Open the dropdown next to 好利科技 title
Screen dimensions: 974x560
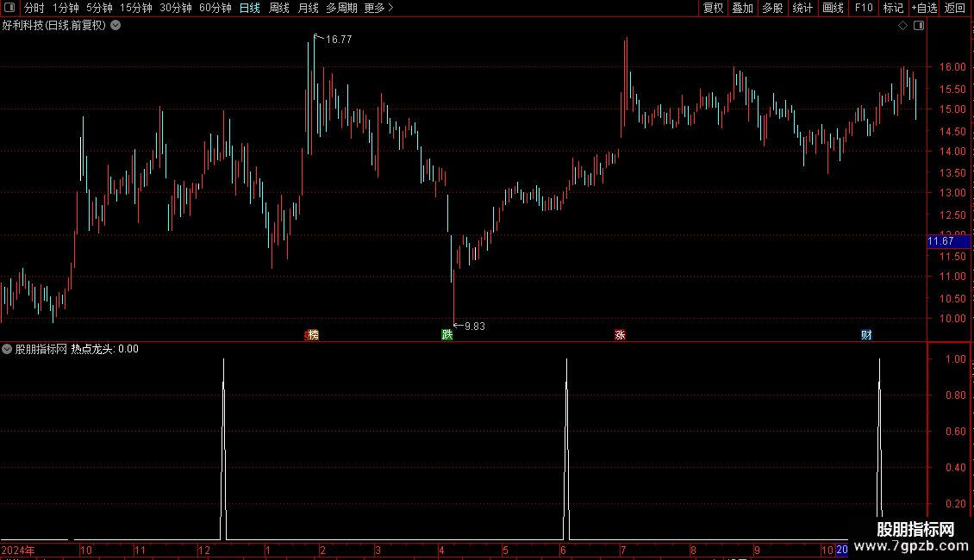[x=116, y=26]
